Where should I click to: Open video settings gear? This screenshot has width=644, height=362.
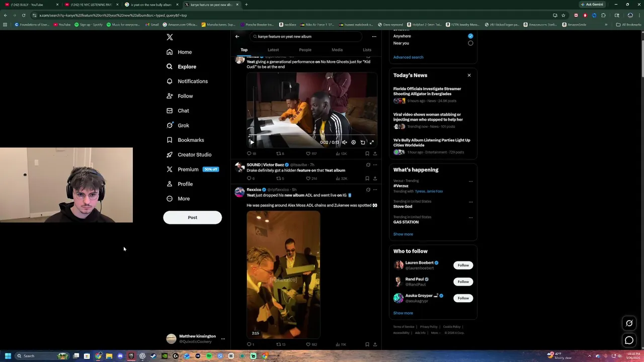[x=353, y=142]
